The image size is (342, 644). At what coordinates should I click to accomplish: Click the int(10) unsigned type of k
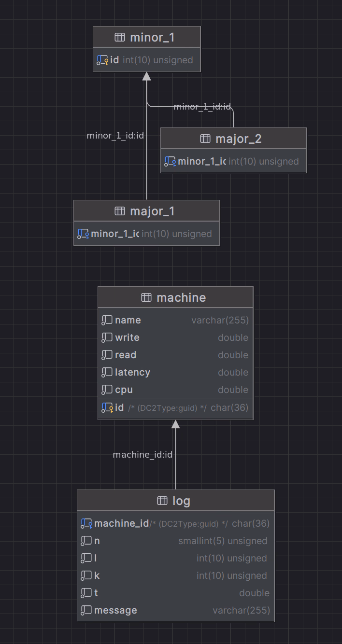(232, 575)
